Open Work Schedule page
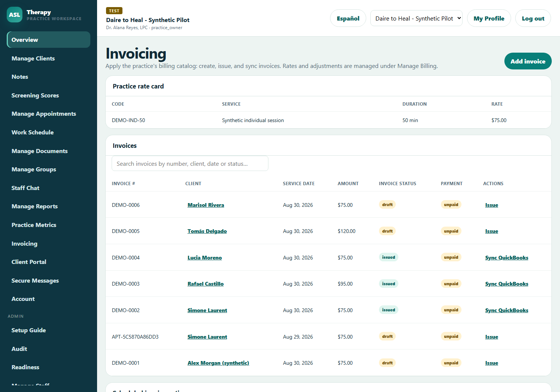560x392 pixels. pos(49,132)
